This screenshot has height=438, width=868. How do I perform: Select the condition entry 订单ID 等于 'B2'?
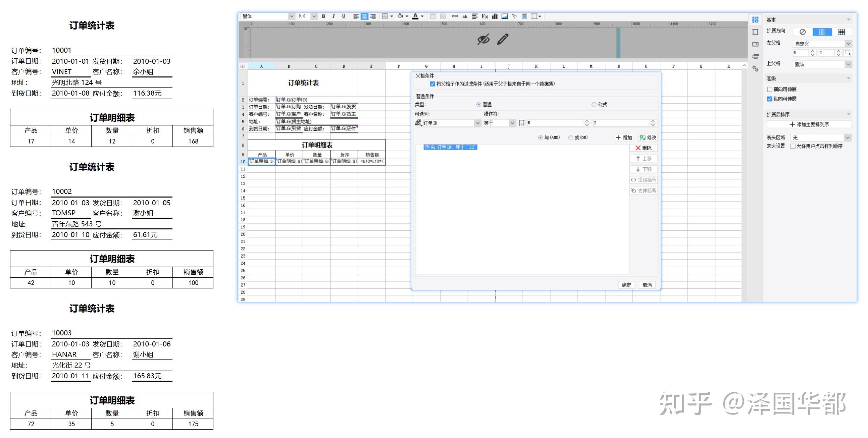[x=450, y=147]
